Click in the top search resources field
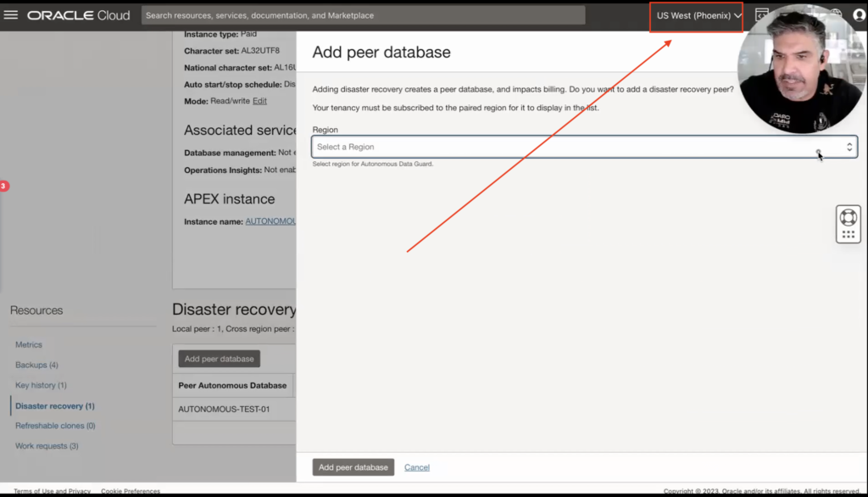The image size is (868, 497). pos(363,15)
